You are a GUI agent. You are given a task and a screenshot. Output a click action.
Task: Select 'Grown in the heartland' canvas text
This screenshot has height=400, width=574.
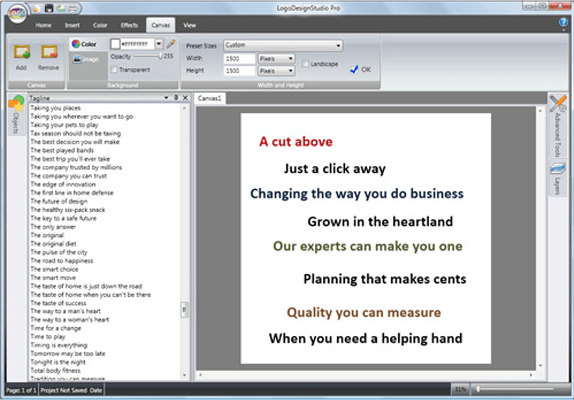coord(380,221)
